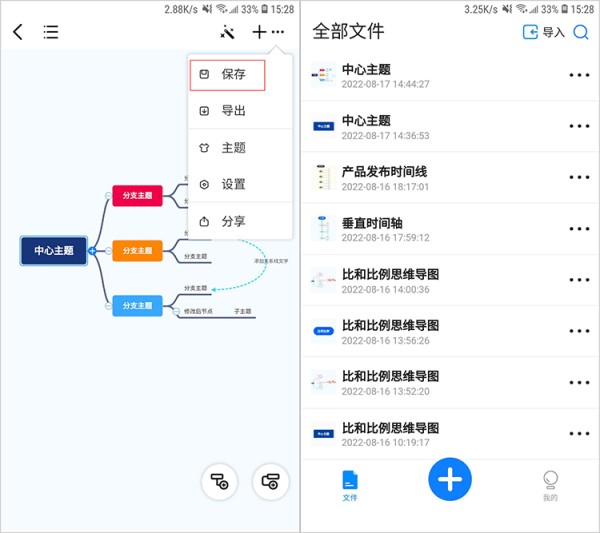
Task: Open options for 中心主题 14:44:27 file
Action: (579, 75)
